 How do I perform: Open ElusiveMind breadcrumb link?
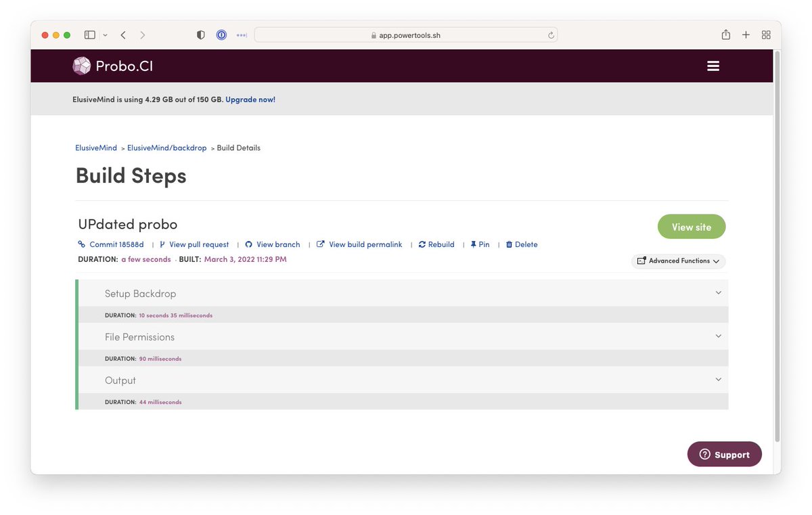tap(96, 148)
